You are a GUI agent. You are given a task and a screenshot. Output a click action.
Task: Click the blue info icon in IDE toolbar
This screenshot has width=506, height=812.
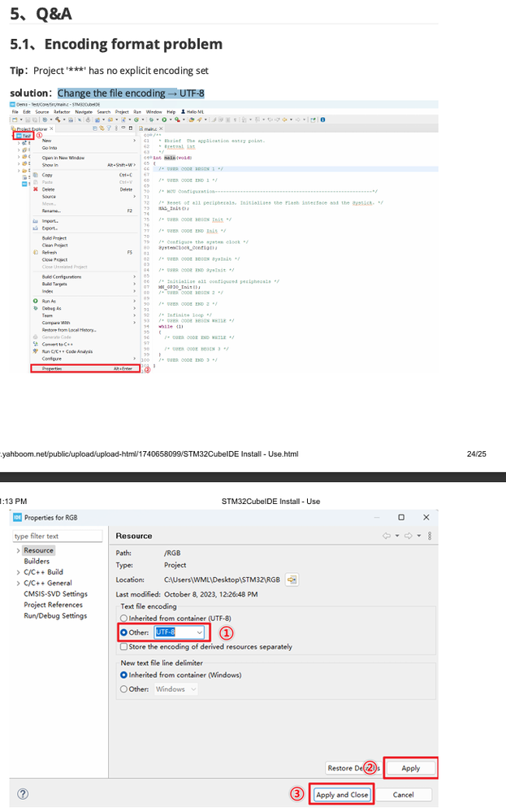click(322, 119)
